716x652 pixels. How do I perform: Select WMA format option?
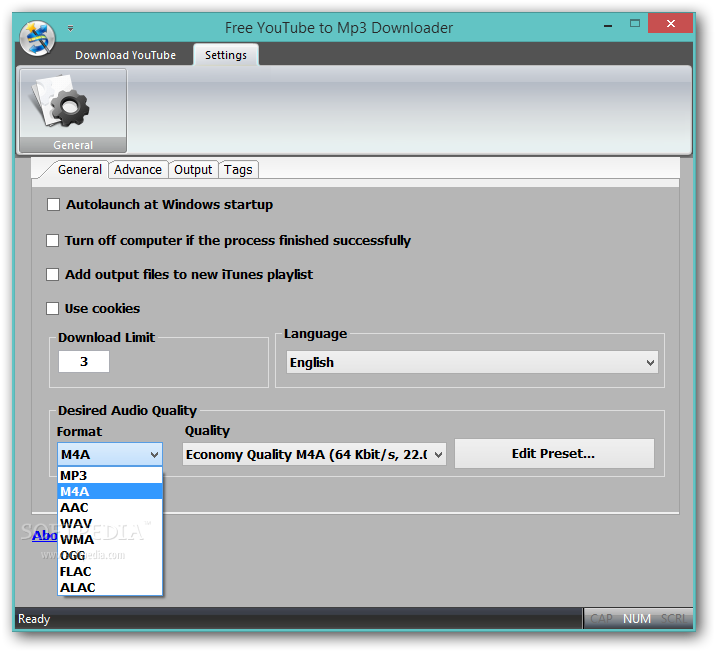(x=110, y=539)
